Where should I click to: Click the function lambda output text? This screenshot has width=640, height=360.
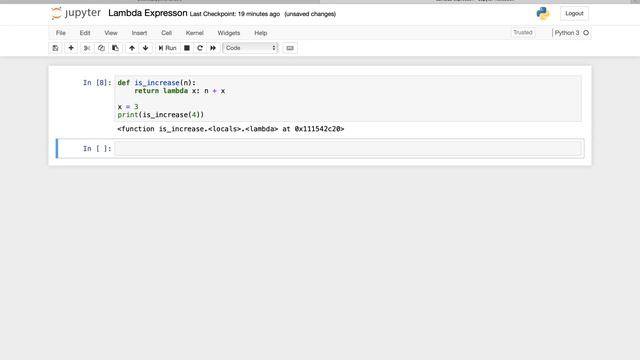pyautogui.click(x=231, y=129)
